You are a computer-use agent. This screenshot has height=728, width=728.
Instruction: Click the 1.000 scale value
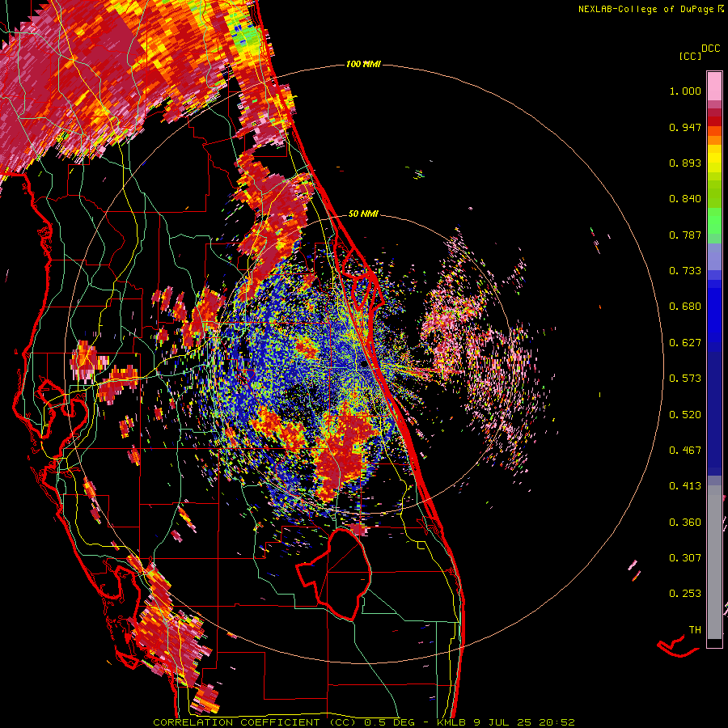pyautogui.click(x=685, y=91)
